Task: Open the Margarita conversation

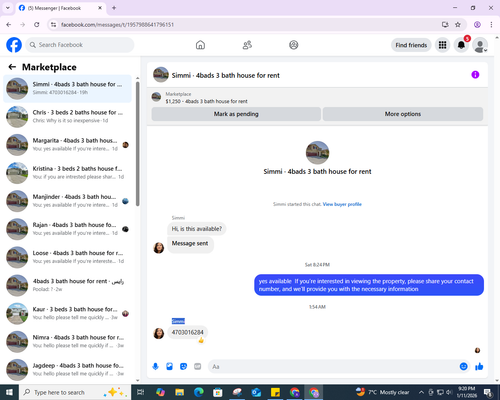Action: click(x=67, y=145)
